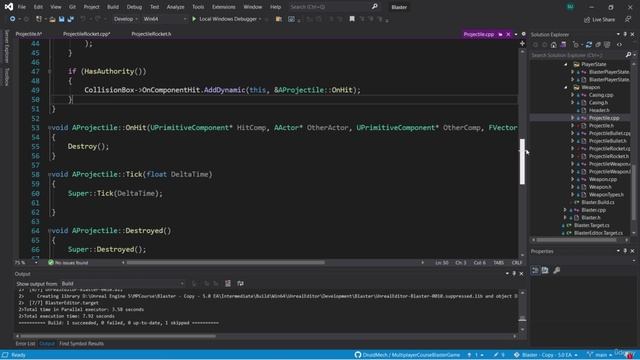
Task: Click the Live Share button
Action: 599,19
